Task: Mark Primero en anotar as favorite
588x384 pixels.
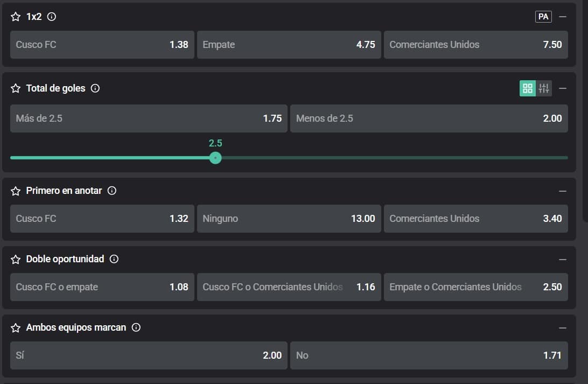Action: (16, 191)
